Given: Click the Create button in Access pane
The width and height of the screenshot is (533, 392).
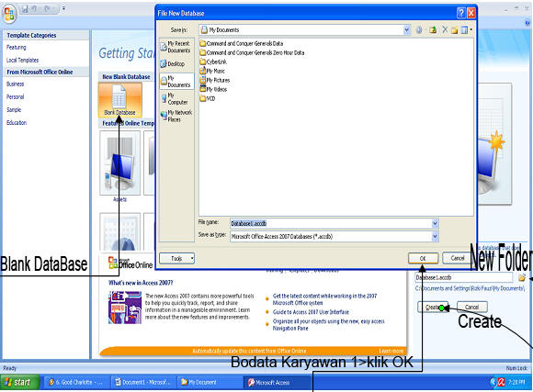Looking at the screenshot, I should (433, 307).
